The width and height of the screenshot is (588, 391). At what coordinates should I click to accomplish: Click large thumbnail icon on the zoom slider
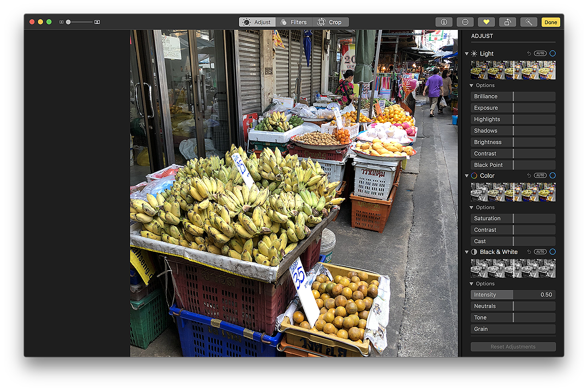point(97,22)
